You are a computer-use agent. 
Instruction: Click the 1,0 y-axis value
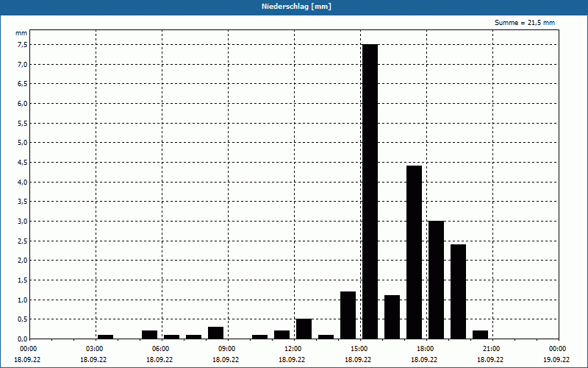click(23, 300)
